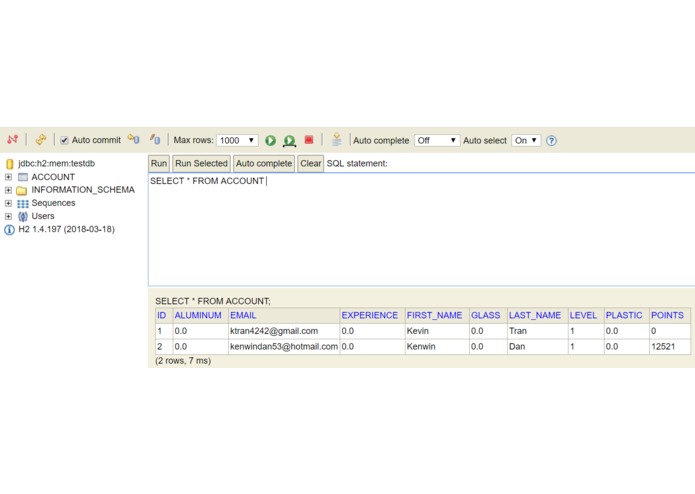This screenshot has width=695, height=494.
Task: Click the Refresh icon in toolbar
Action: 41,140
